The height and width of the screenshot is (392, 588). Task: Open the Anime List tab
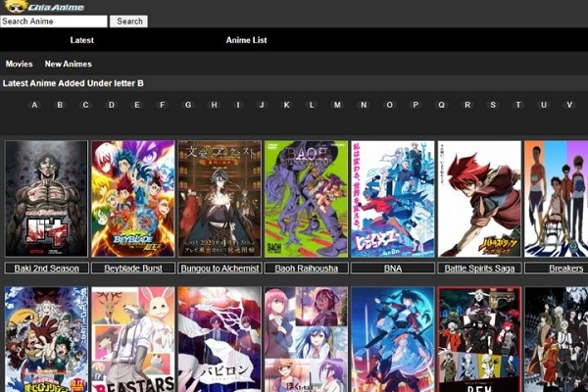(x=246, y=40)
